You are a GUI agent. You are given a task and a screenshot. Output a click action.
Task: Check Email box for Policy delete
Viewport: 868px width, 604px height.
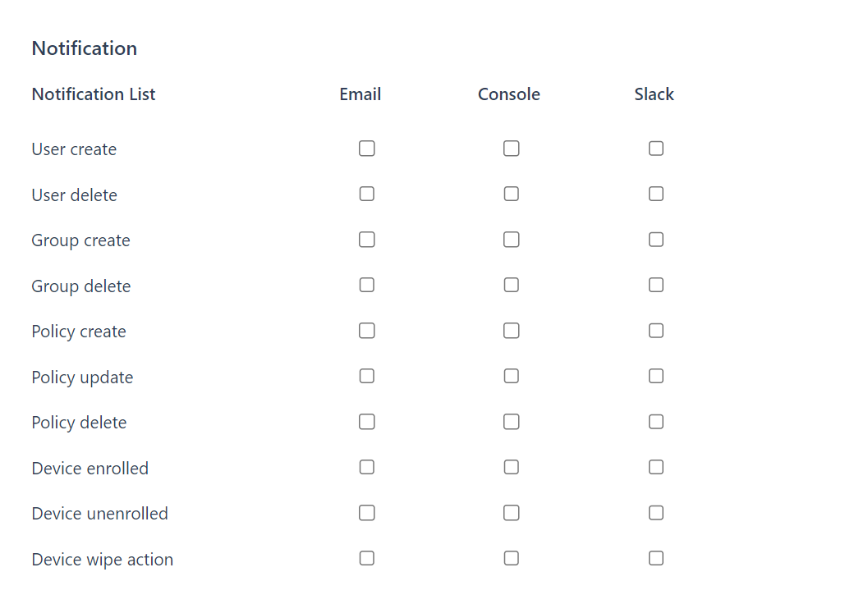367,422
